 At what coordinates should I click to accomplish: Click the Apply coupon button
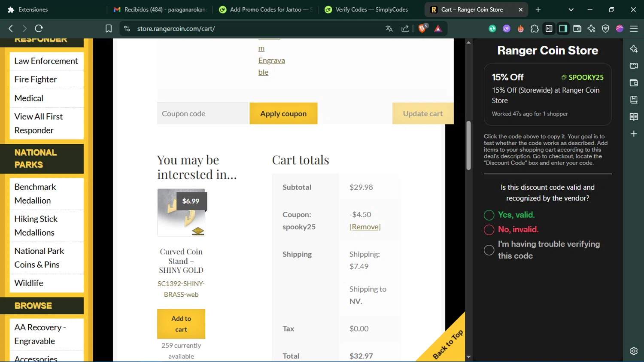[283, 113]
